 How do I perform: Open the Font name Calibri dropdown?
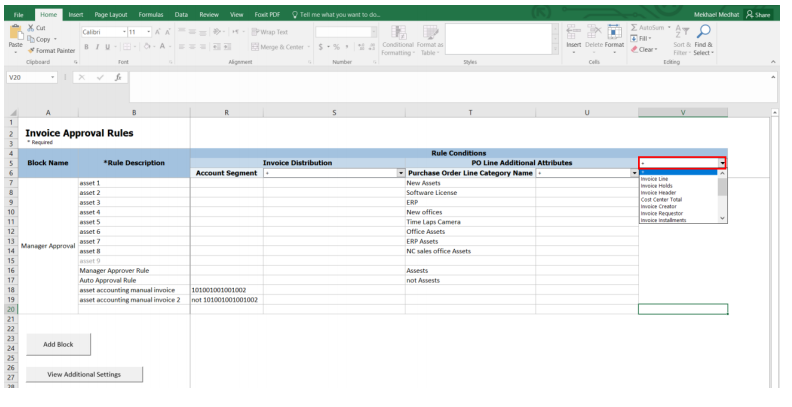[x=124, y=32]
